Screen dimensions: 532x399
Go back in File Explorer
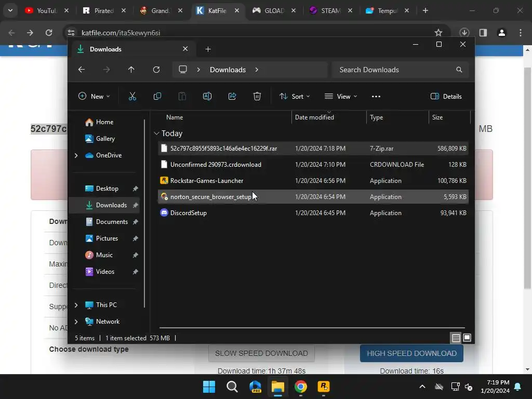click(82, 70)
